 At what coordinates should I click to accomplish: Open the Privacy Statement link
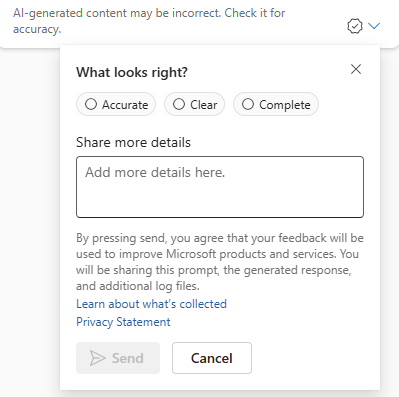point(123,322)
